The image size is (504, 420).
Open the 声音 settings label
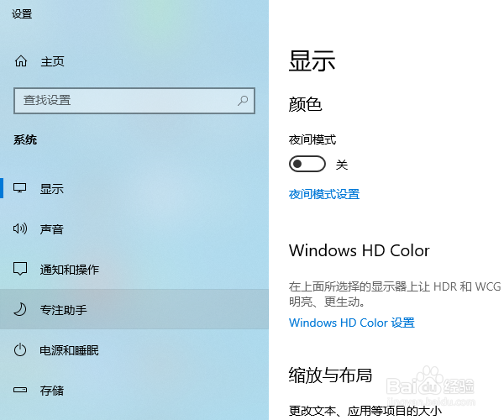pos(52,229)
